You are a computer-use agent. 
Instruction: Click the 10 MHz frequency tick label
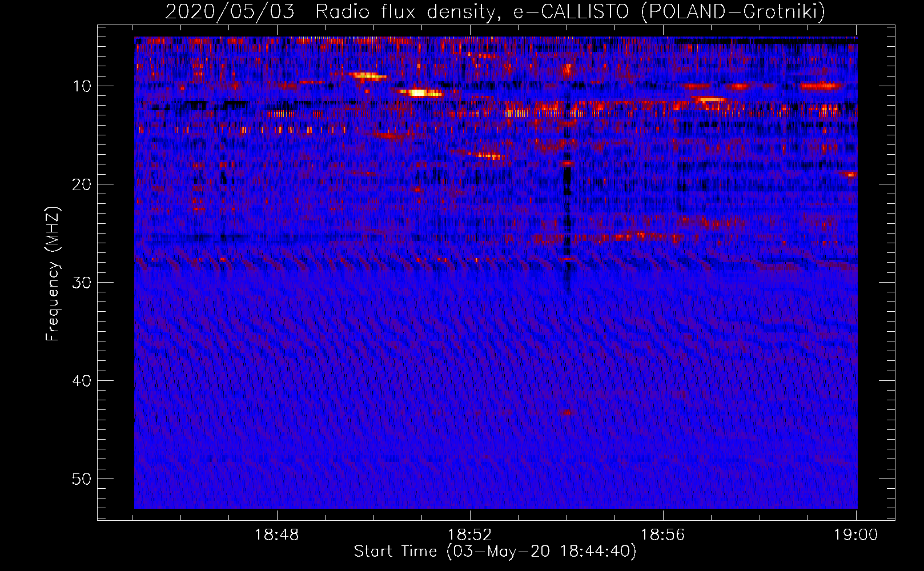(x=82, y=86)
